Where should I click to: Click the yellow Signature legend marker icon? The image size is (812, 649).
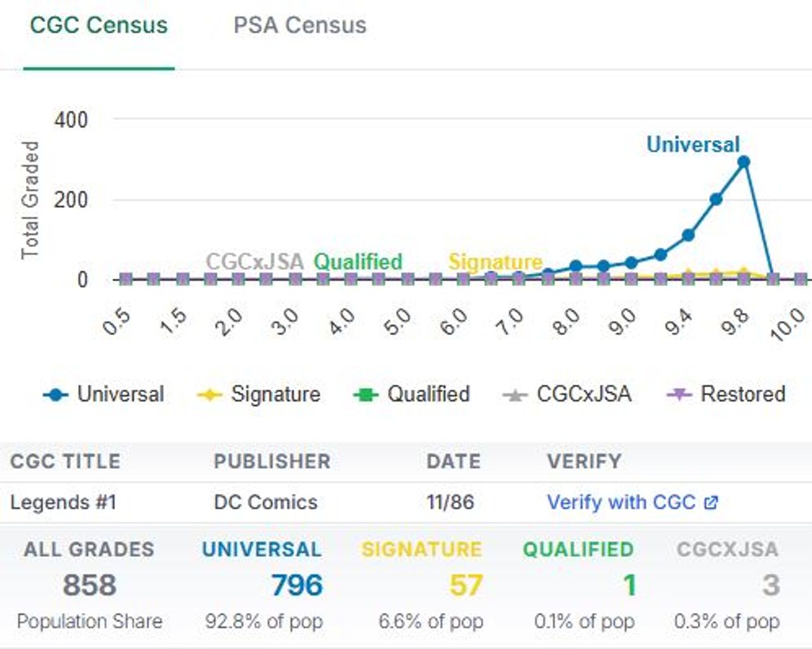pyautogui.click(x=209, y=395)
